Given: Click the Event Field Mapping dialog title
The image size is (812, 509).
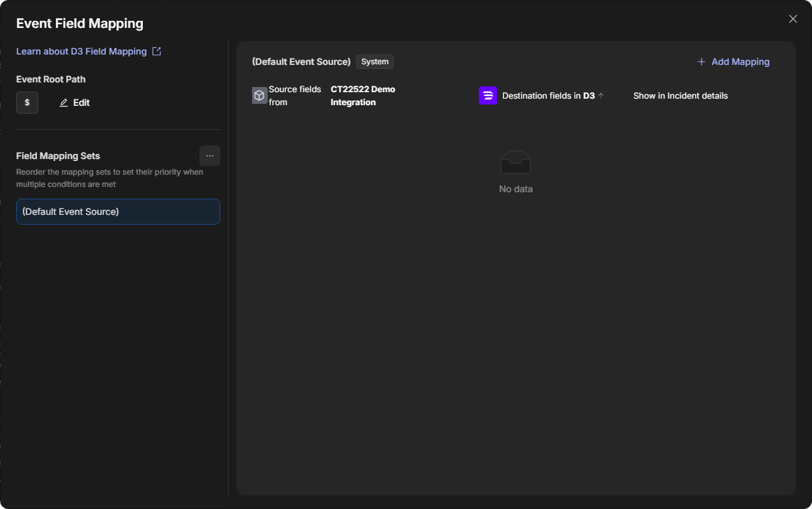Looking at the screenshot, I should click(x=80, y=23).
